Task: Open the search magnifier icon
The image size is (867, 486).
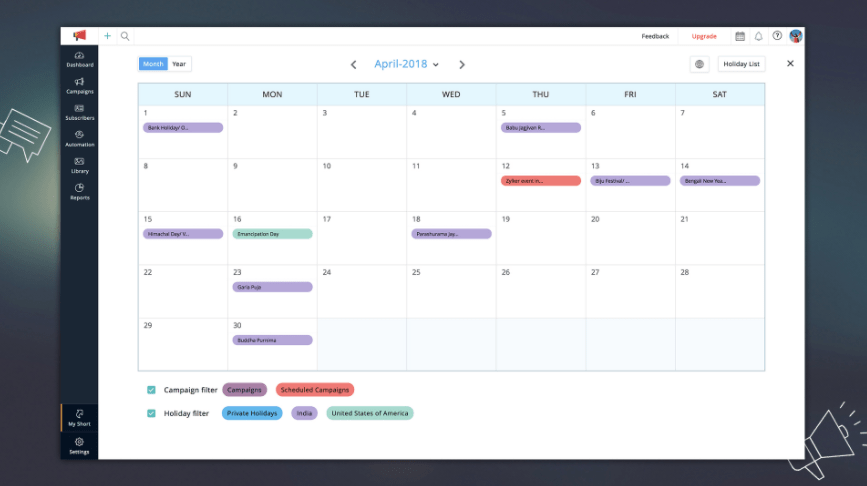Action: click(x=125, y=36)
